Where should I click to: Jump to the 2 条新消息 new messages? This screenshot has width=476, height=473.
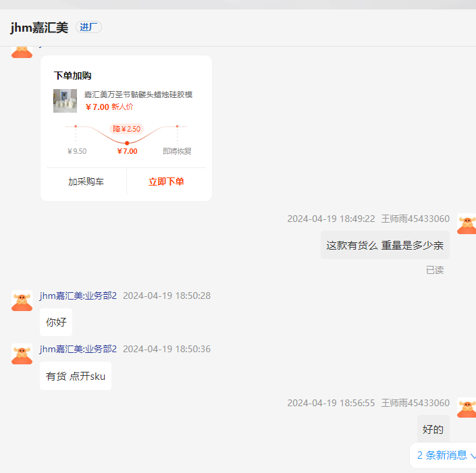[x=446, y=455]
